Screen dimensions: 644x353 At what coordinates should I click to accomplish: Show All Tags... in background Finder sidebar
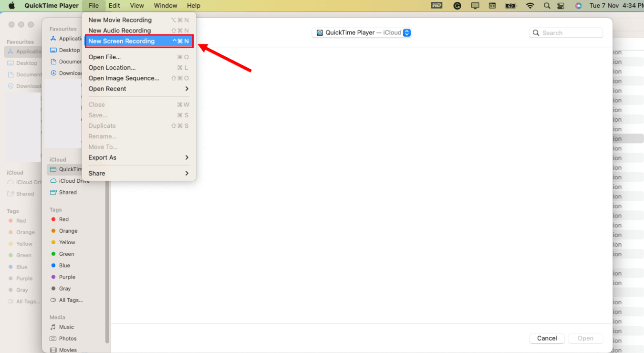23,301
